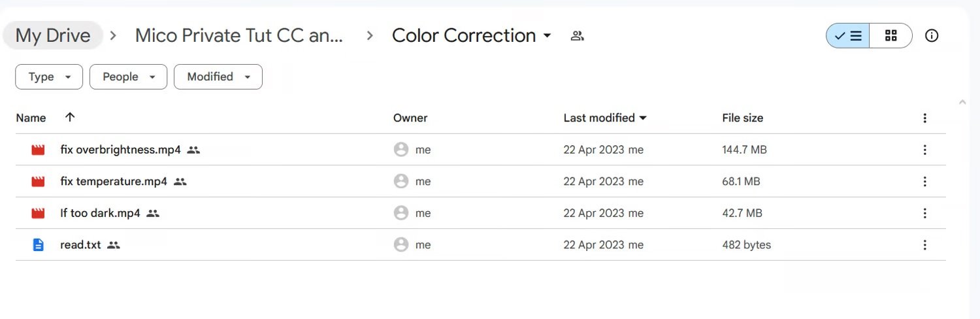The width and height of the screenshot is (980, 319).
Task: Expand the Type filter dropdown
Action: tap(49, 76)
